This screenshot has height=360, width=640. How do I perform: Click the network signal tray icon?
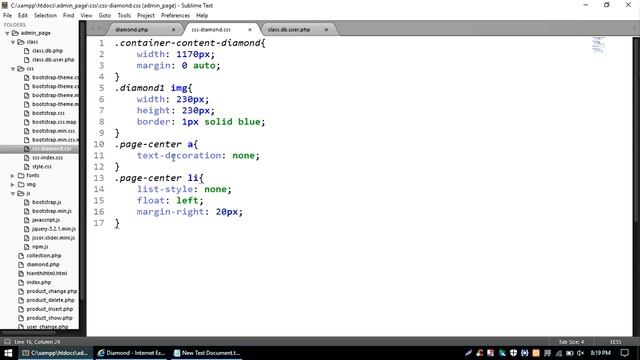pyautogui.click(x=558, y=353)
